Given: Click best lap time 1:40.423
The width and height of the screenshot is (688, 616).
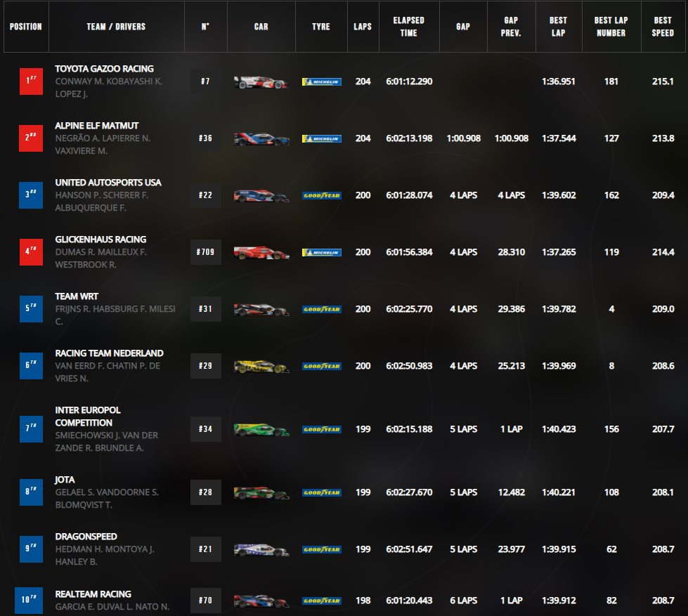Looking at the screenshot, I should 559,429.
